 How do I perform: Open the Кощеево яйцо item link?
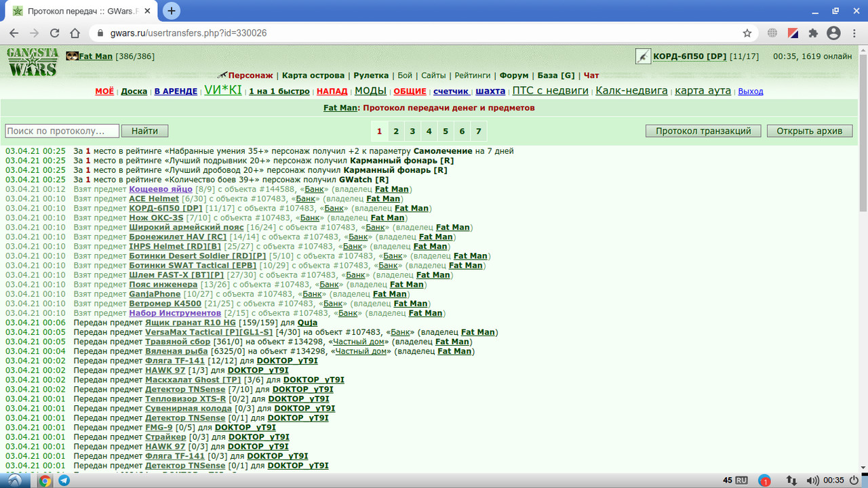161,189
